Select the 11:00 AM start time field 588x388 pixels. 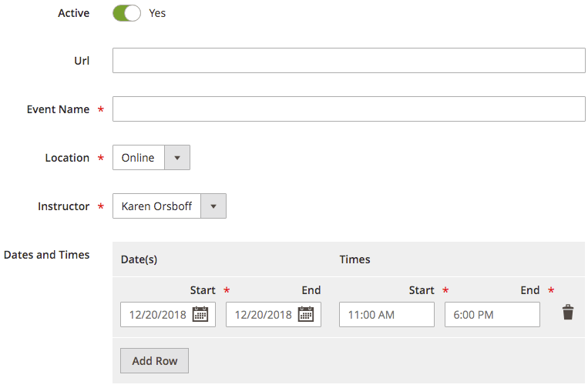(x=386, y=315)
